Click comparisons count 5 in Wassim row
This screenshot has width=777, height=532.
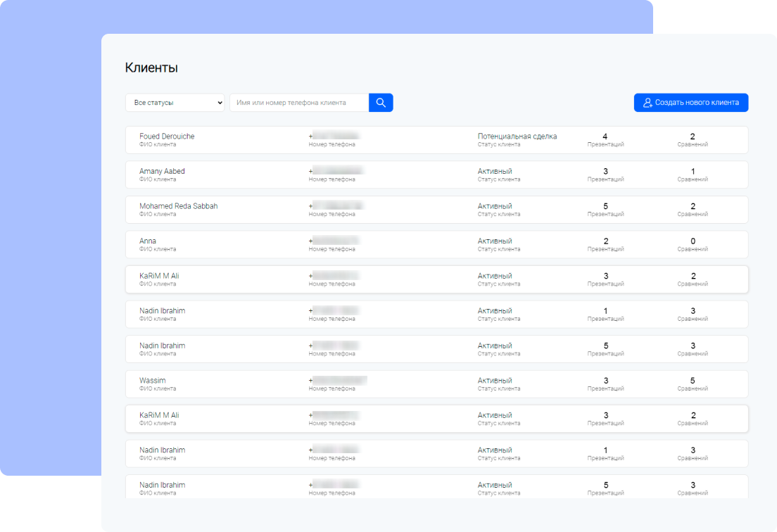coord(693,381)
